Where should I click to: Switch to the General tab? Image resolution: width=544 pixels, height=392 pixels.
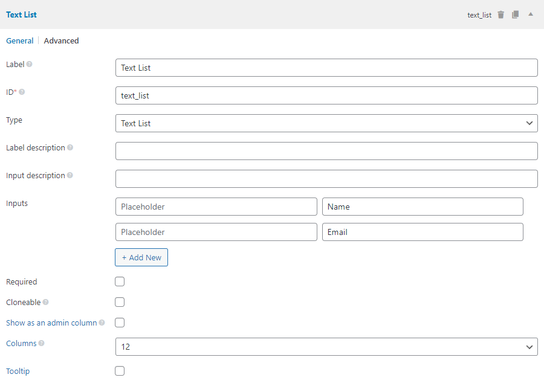pos(20,40)
